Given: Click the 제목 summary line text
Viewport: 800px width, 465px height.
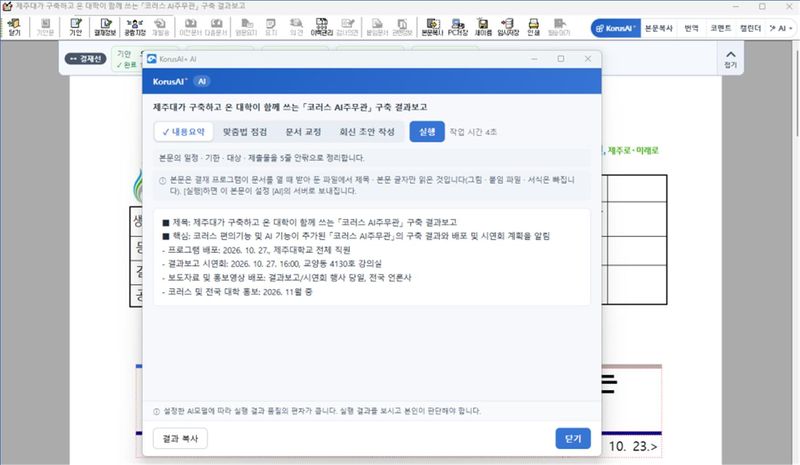Looking at the screenshot, I should pos(310,223).
